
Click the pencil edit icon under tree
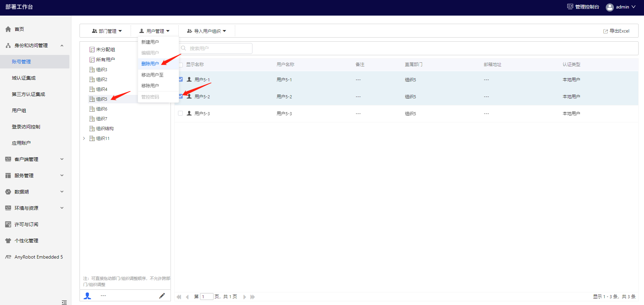pyautogui.click(x=162, y=296)
